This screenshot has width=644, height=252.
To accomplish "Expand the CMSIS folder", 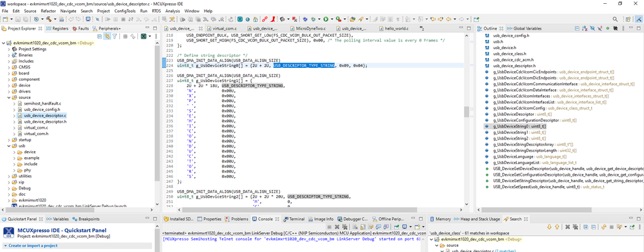I will tap(10, 67).
